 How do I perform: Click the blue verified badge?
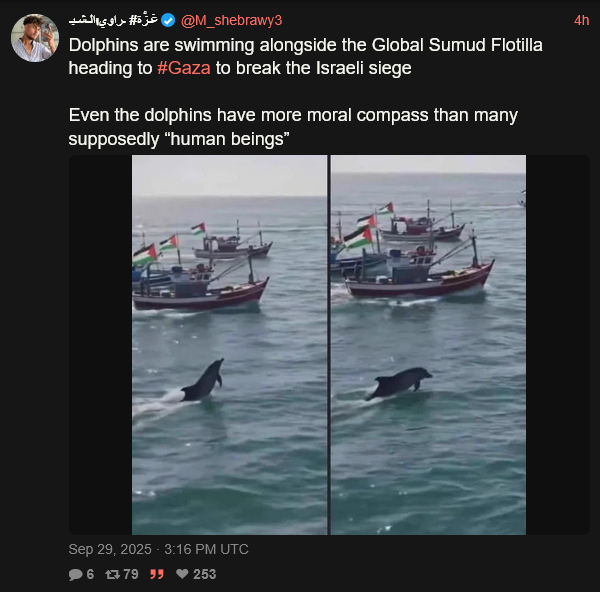point(168,21)
